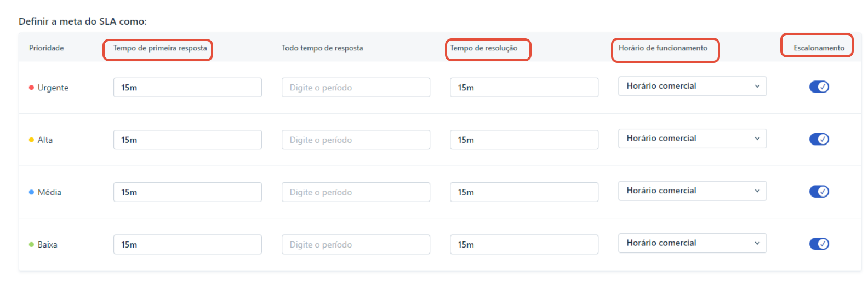Click every response time field for Média
This screenshot has width=868, height=282.
[356, 192]
